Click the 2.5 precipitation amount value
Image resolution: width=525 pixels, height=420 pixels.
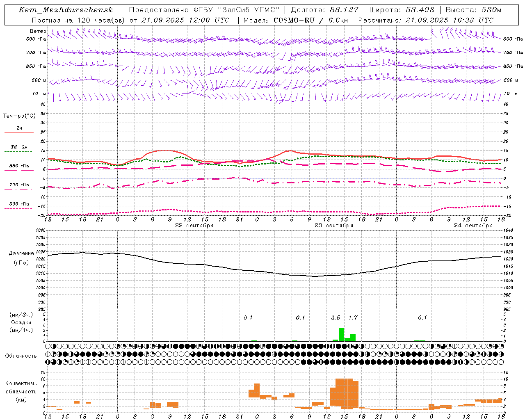click(336, 318)
